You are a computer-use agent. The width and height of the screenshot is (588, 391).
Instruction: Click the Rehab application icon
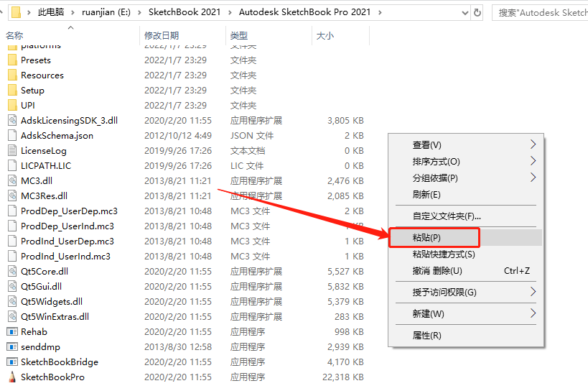[x=12, y=331]
